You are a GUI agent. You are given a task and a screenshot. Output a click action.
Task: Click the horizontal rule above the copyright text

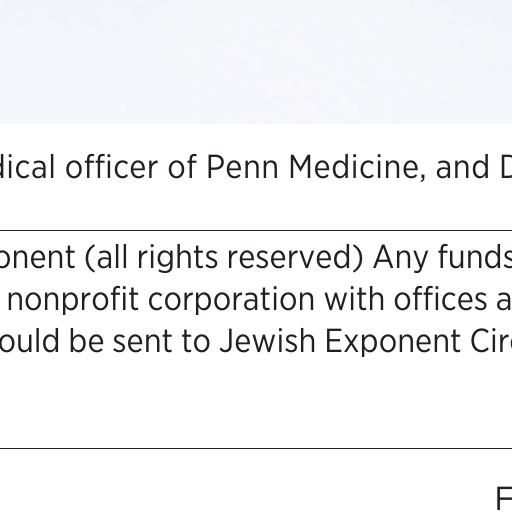click(256, 230)
